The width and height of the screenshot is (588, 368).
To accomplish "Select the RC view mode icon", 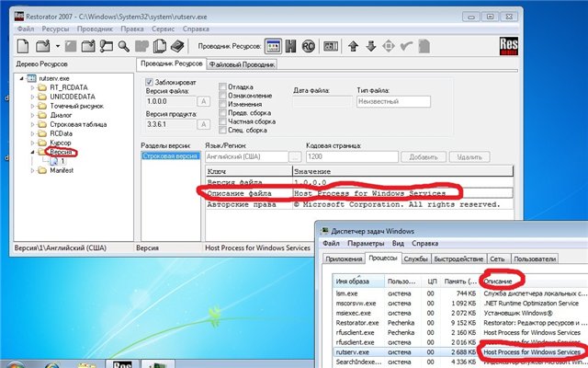I will [309, 46].
